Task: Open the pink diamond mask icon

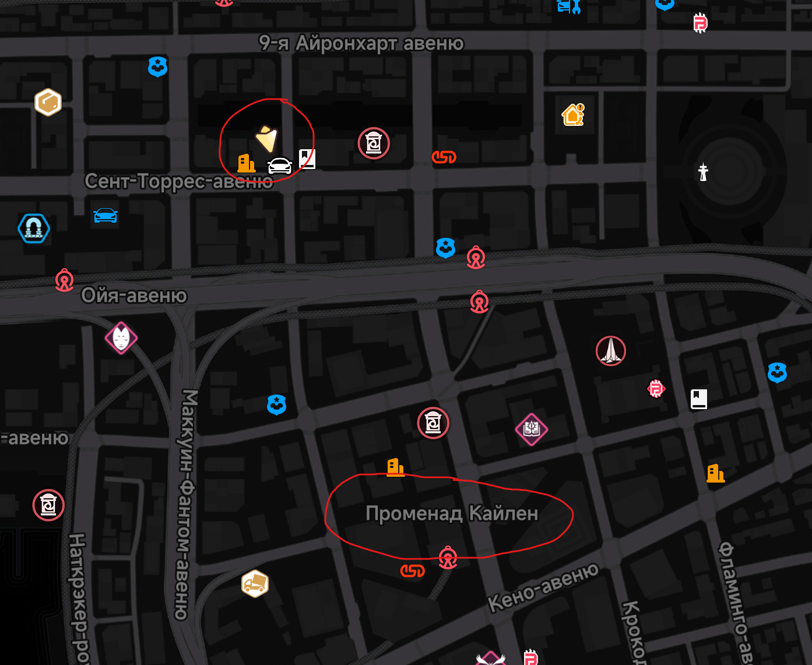Action: (x=121, y=338)
